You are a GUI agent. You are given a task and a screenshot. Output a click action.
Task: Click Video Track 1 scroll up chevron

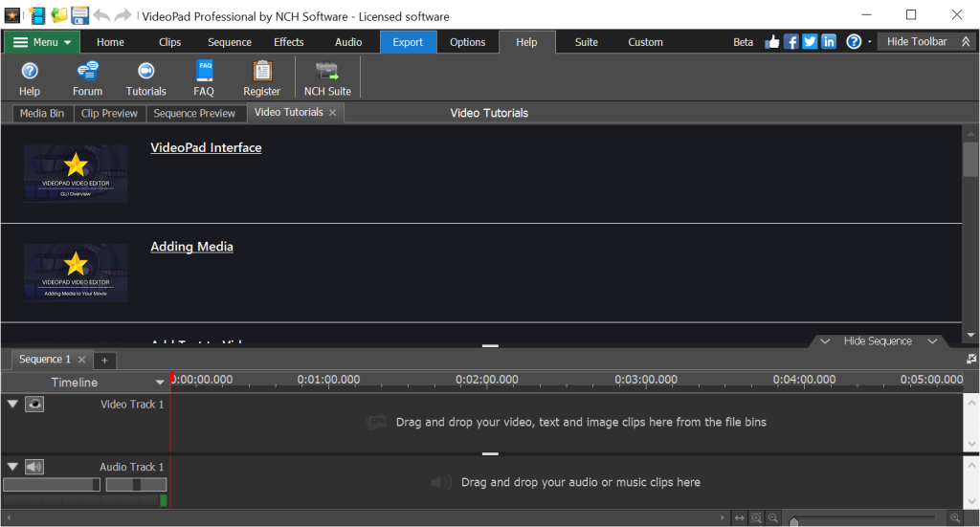point(971,403)
